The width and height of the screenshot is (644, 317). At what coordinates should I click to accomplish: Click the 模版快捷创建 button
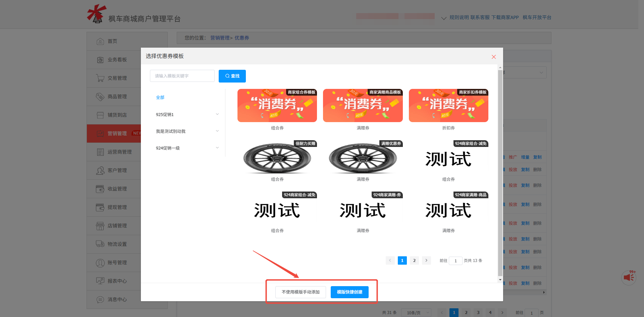click(x=349, y=292)
